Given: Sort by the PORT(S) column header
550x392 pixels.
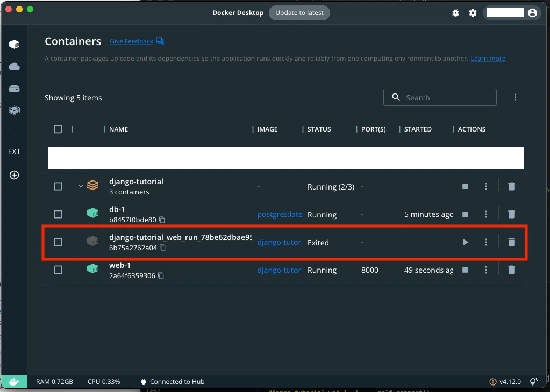Looking at the screenshot, I should 374,129.
